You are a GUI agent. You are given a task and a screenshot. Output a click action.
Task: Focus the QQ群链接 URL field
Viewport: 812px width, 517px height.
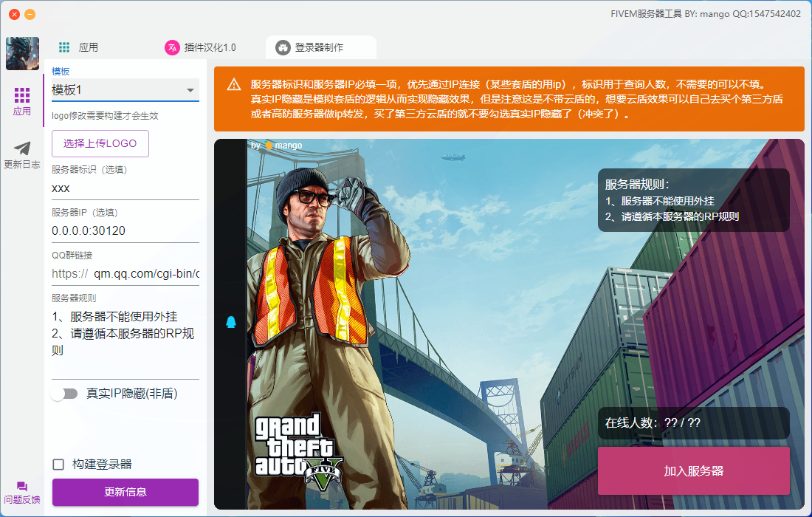tap(125, 273)
